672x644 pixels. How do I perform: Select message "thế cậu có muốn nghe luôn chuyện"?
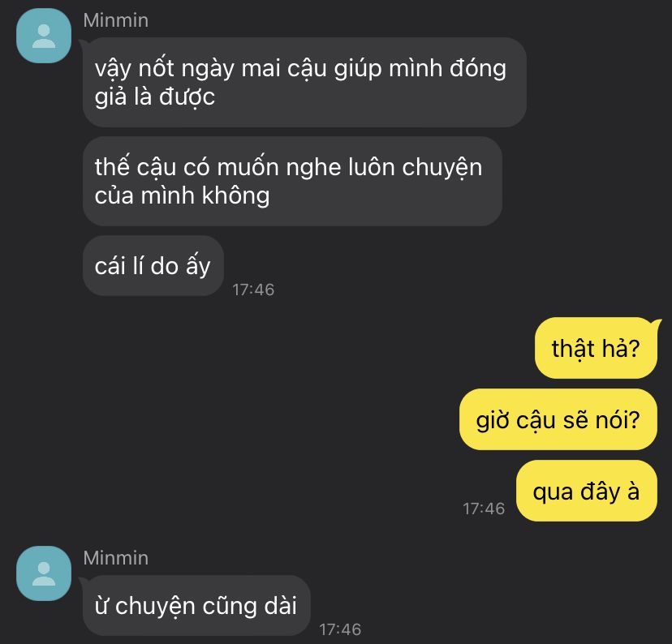pyautogui.click(x=292, y=181)
